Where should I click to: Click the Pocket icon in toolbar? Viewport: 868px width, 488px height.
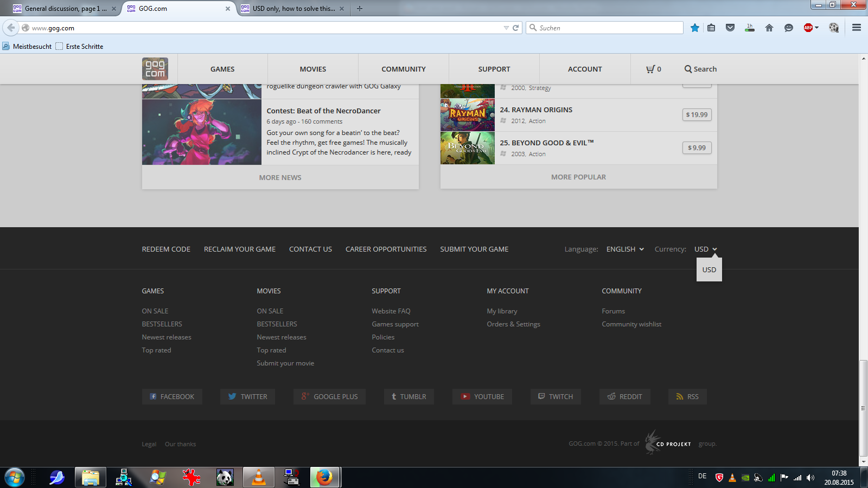pos(730,28)
